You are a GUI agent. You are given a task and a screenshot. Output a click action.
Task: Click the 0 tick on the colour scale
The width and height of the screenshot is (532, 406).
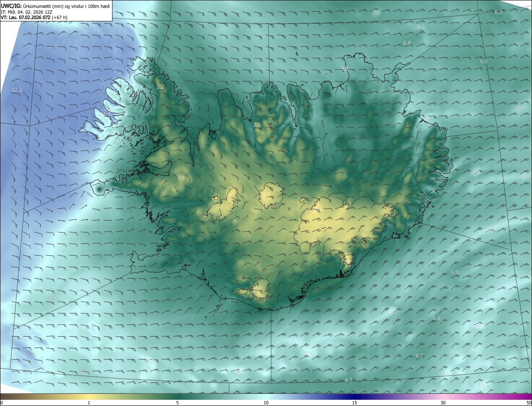coord(2,403)
